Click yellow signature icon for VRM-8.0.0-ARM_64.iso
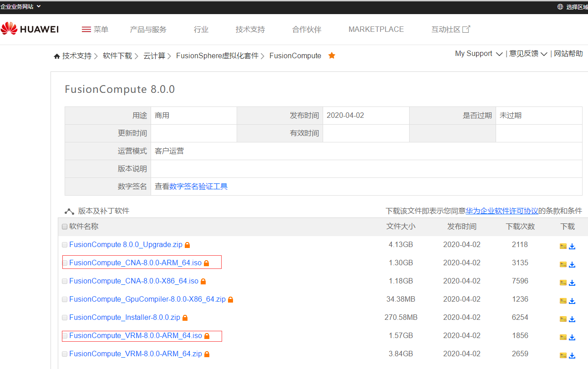 (x=563, y=337)
